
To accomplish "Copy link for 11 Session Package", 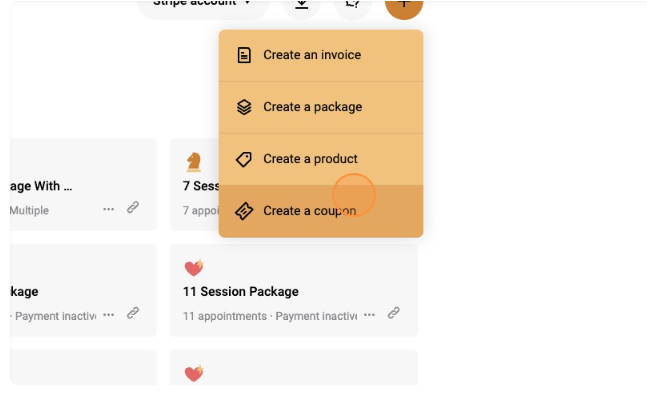I will point(393,313).
